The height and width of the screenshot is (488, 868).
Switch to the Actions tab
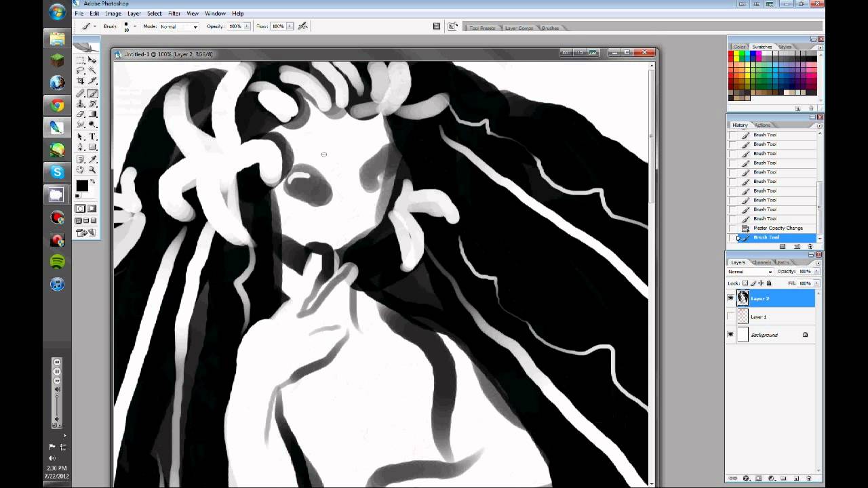pos(763,125)
